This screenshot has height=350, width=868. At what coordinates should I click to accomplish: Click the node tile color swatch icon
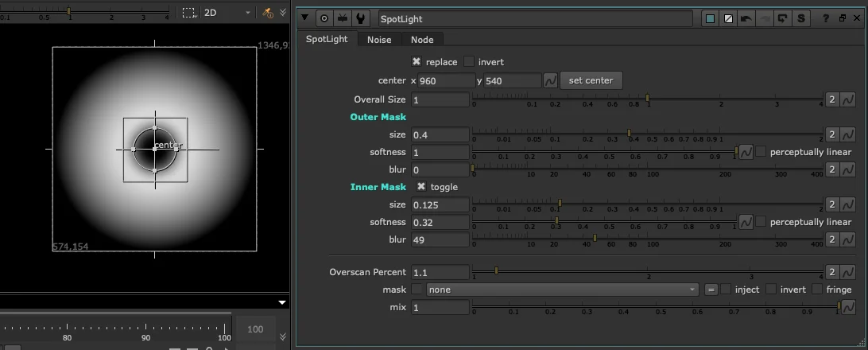[x=710, y=18]
